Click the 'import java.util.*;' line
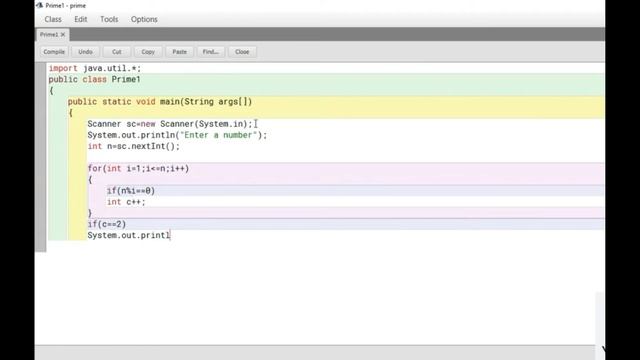The width and height of the screenshot is (640, 360). [x=95, y=69]
